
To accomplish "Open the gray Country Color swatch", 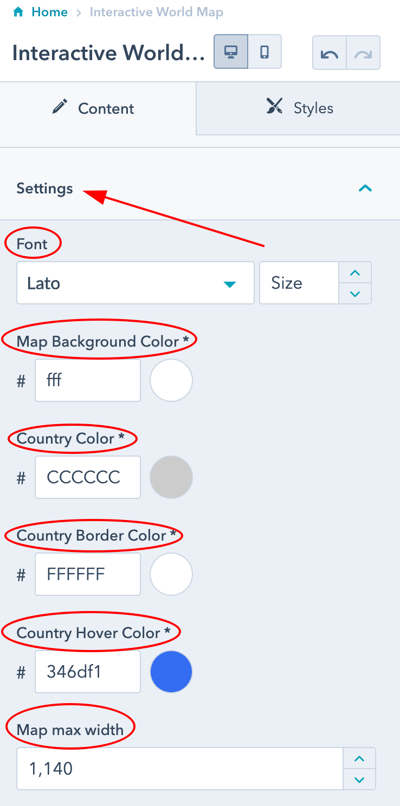I will (x=171, y=478).
